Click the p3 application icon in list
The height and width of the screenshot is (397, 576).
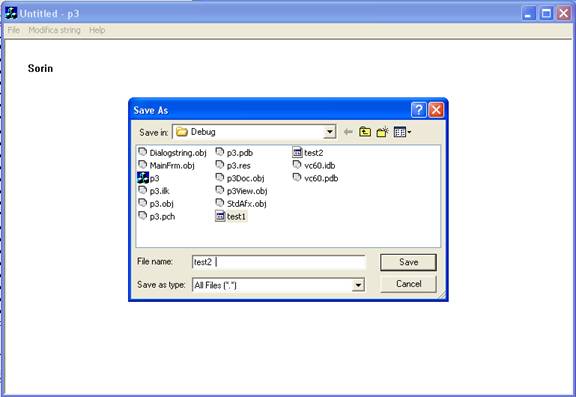point(143,178)
